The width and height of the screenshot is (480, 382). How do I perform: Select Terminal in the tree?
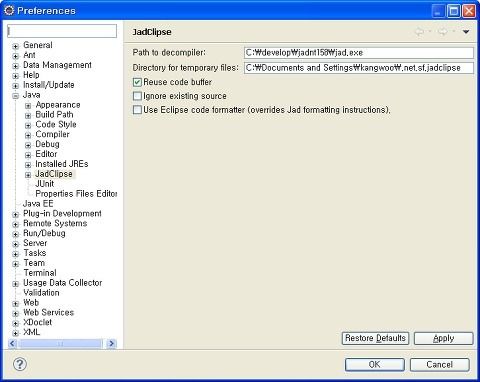tap(40, 273)
